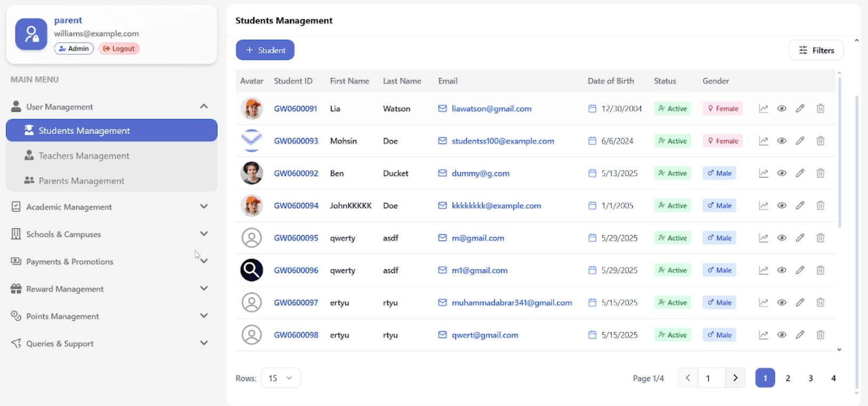Show details via eye icon for GW0600092
The width and height of the screenshot is (868, 406).
point(782,173)
